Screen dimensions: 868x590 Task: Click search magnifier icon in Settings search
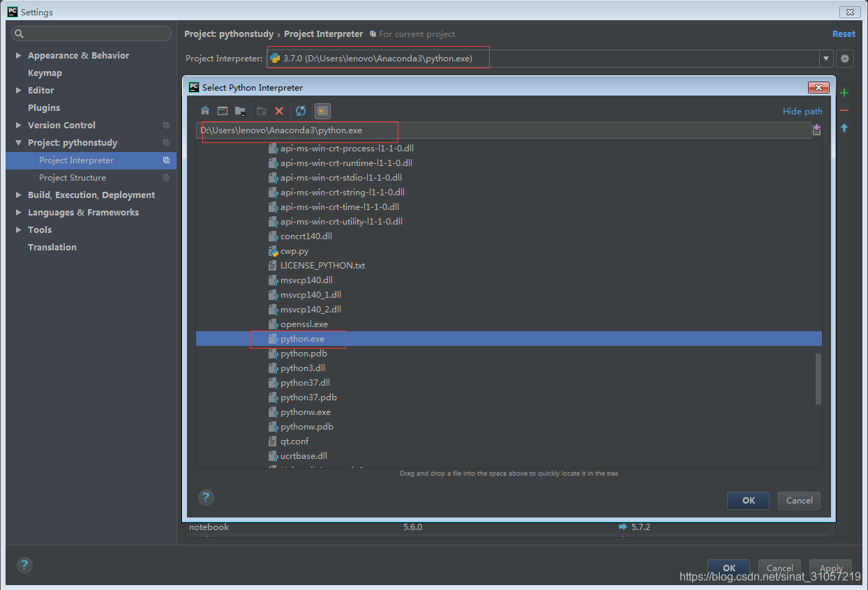(x=19, y=33)
